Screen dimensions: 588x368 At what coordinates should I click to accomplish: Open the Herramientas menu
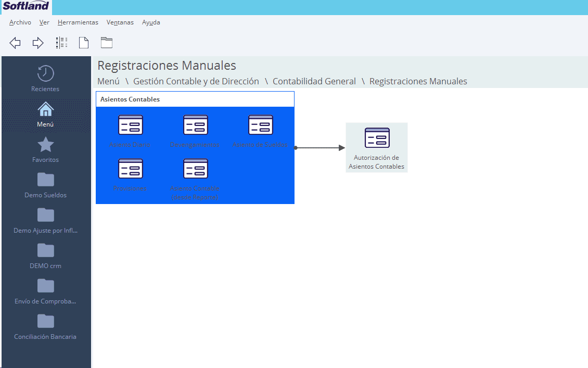click(78, 22)
